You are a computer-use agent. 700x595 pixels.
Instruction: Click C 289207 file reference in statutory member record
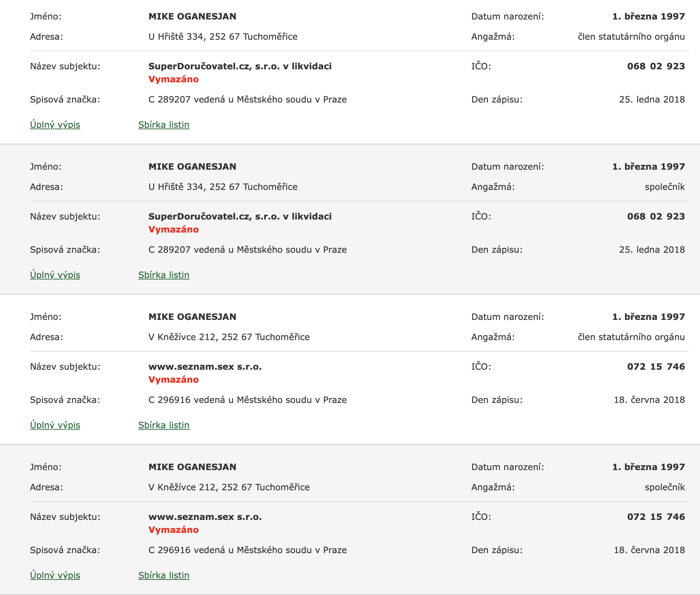[x=247, y=99]
